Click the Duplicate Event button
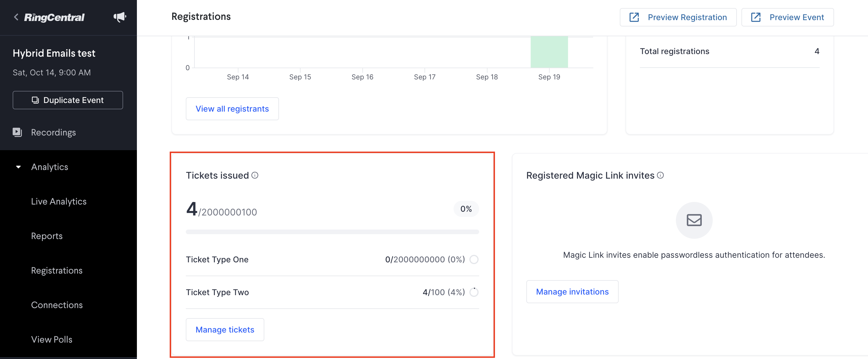Viewport: 868px width, 359px height. [68, 100]
